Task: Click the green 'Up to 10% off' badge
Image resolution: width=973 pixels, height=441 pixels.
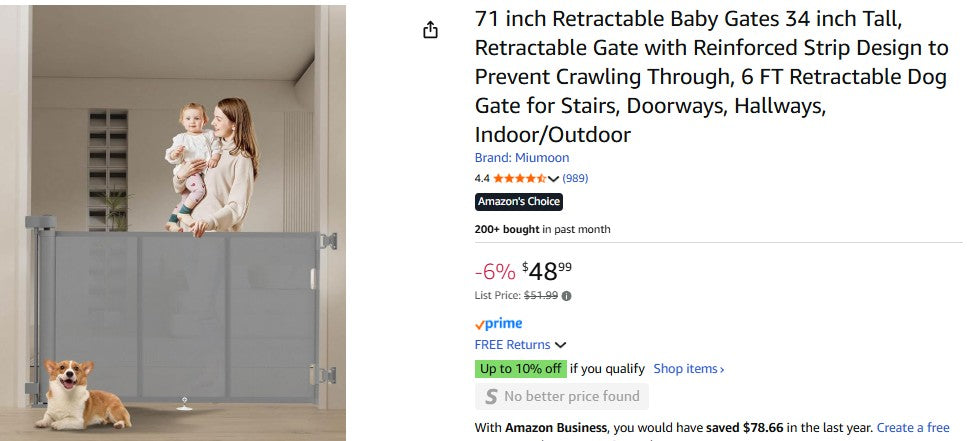Action: point(521,369)
